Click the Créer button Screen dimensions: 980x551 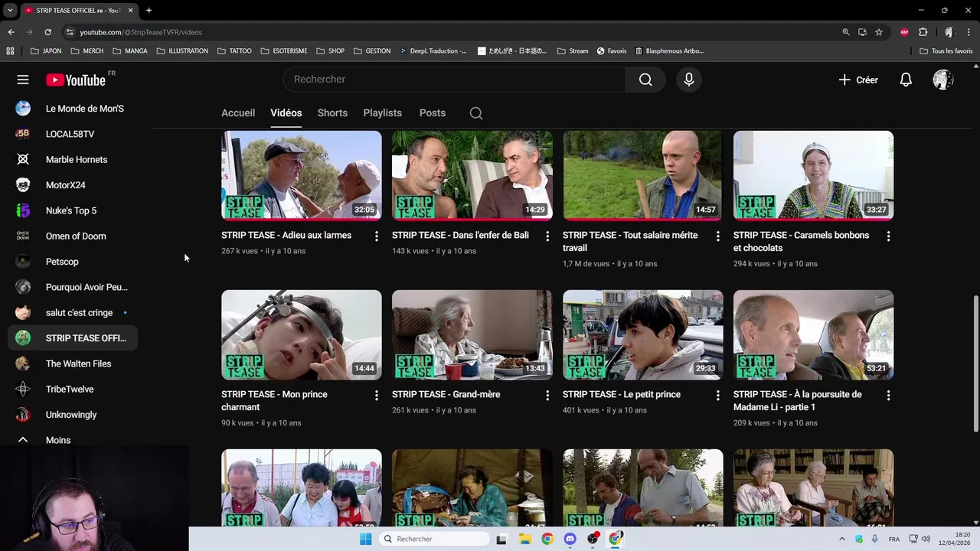857,80
